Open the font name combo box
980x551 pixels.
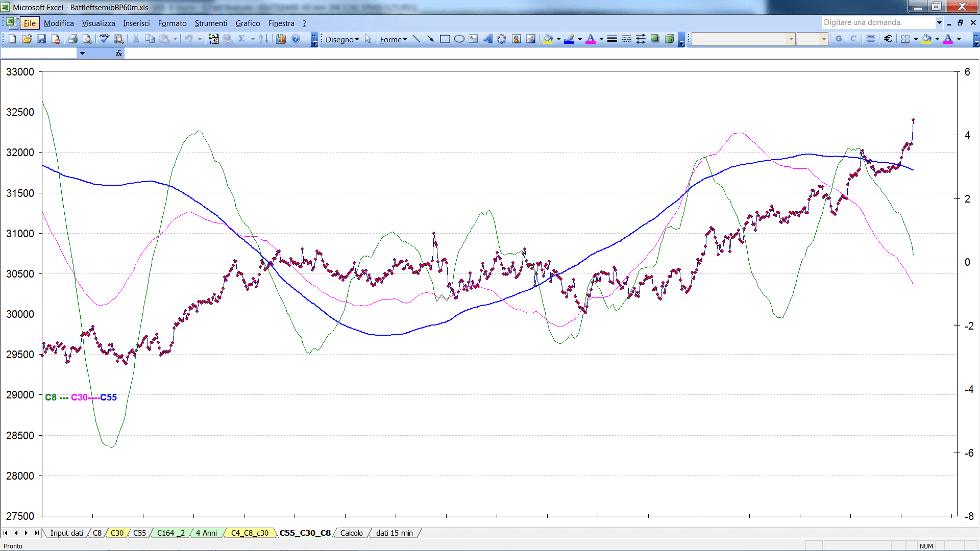tap(743, 39)
